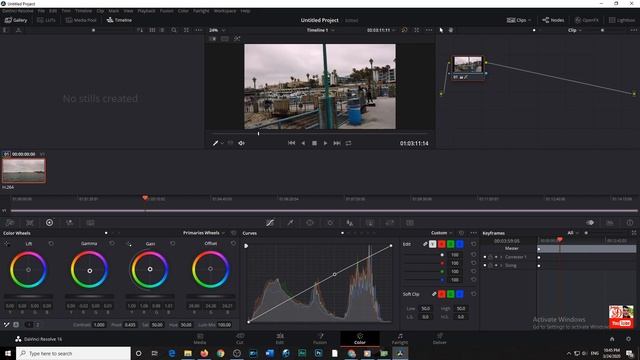Toggle the Edit curve link gang
This screenshot has height=360, width=640.
[x=425, y=244]
